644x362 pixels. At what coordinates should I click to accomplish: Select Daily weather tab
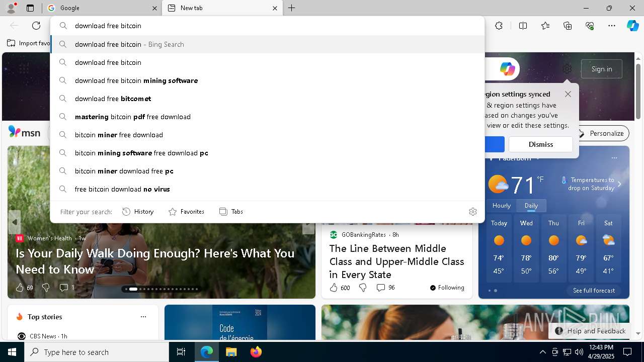click(x=531, y=206)
